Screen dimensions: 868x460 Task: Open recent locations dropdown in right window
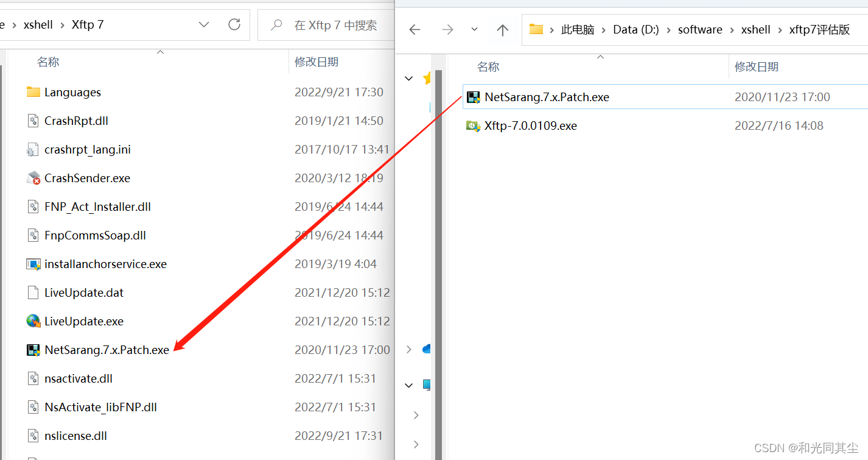(x=474, y=29)
